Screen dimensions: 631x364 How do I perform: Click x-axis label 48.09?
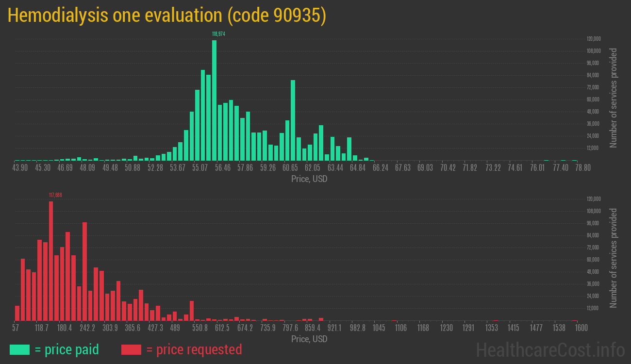pos(88,168)
